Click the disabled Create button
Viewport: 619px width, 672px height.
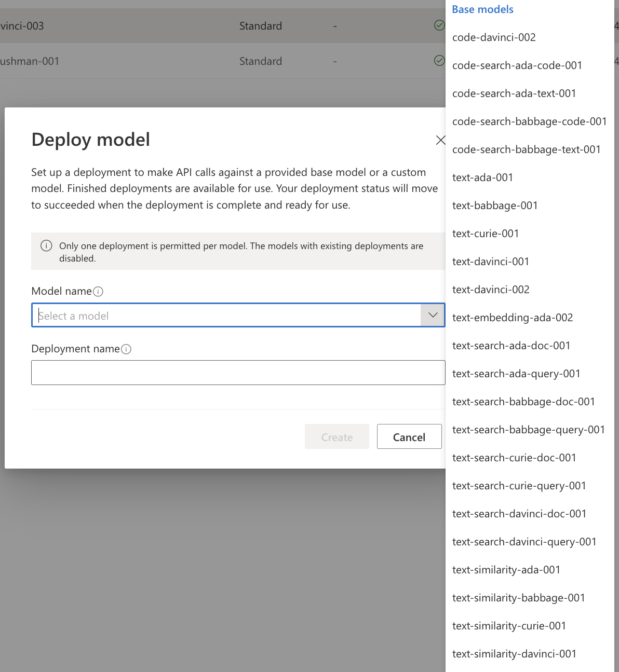coord(337,436)
